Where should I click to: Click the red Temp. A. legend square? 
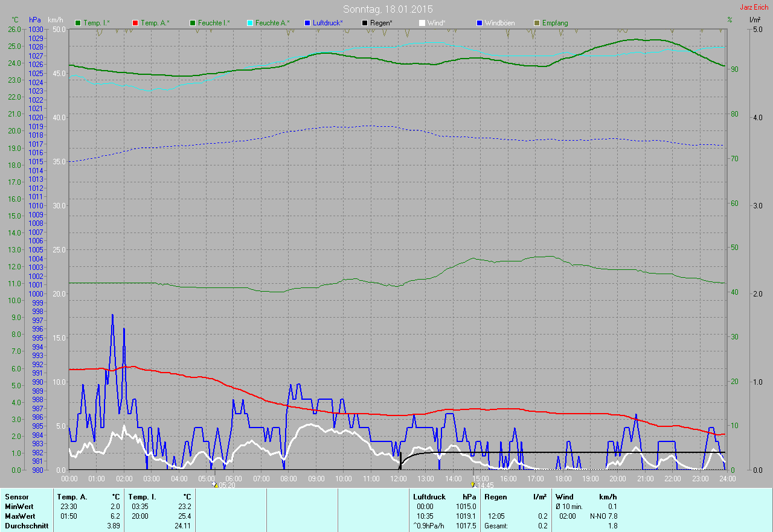135,23
